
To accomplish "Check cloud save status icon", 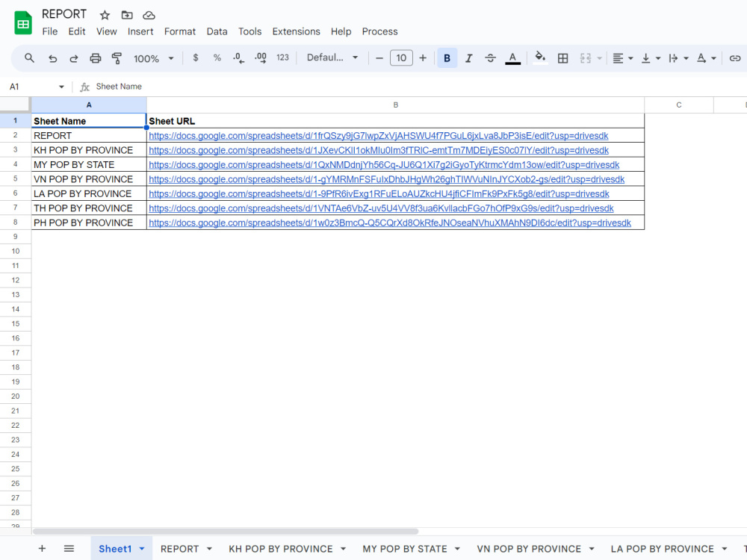I will coord(149,15).
